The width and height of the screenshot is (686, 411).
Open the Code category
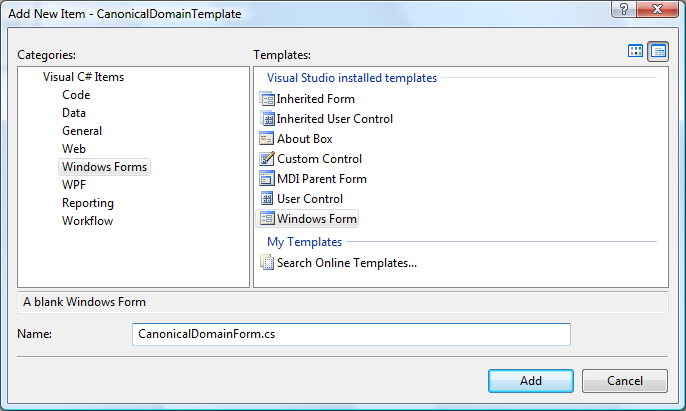(x=76, y=95)
